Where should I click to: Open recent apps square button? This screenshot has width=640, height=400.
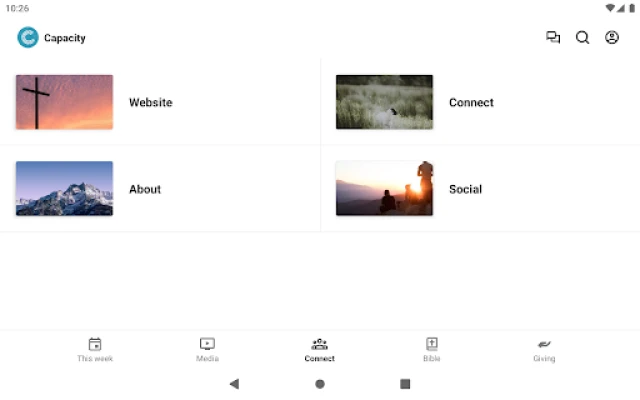tap(405, 384)
